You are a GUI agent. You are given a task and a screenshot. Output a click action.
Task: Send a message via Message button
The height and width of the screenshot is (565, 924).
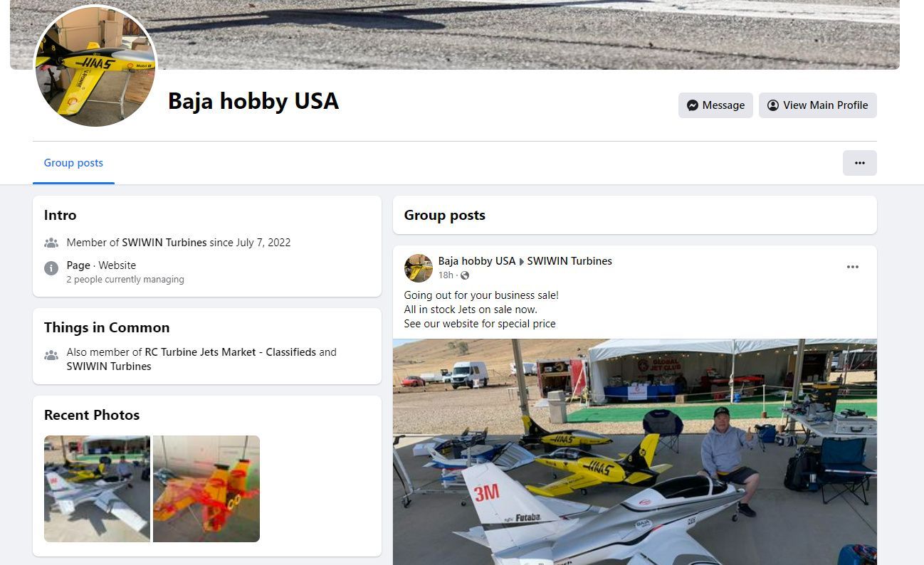point(715,105)
